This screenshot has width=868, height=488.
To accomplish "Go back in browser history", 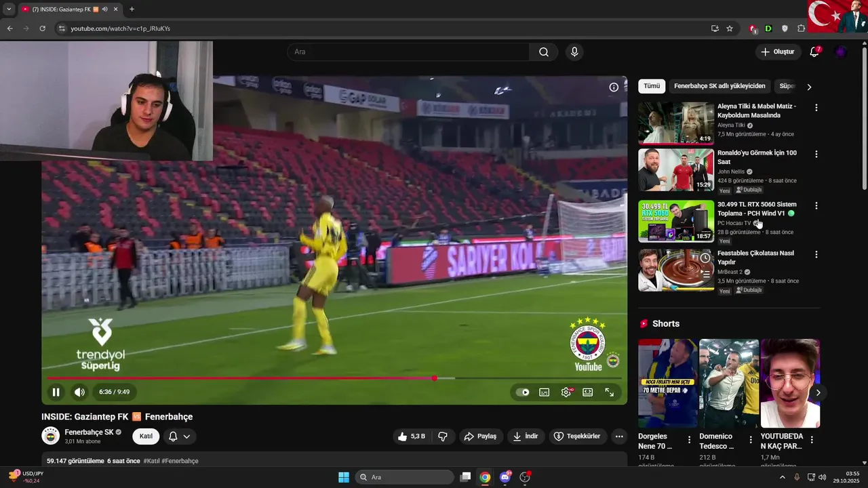I will pyautogui.click(x=9, y=28).
